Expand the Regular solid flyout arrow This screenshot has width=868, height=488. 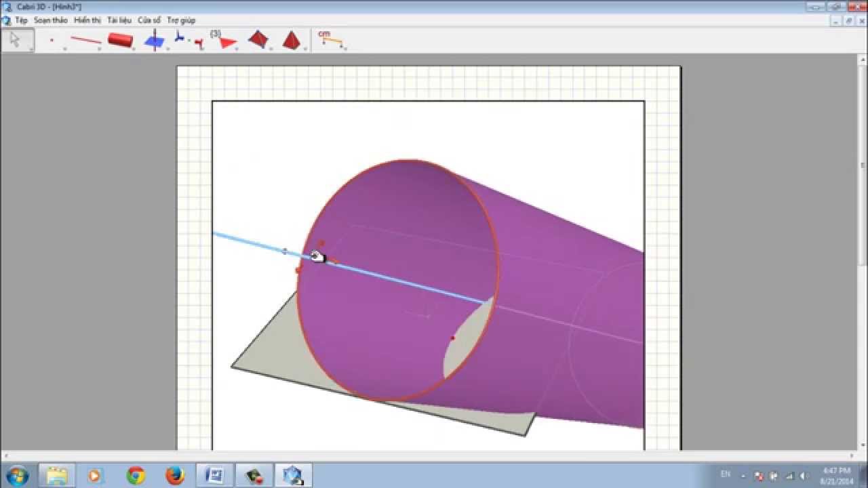click(x=305, y=49)
